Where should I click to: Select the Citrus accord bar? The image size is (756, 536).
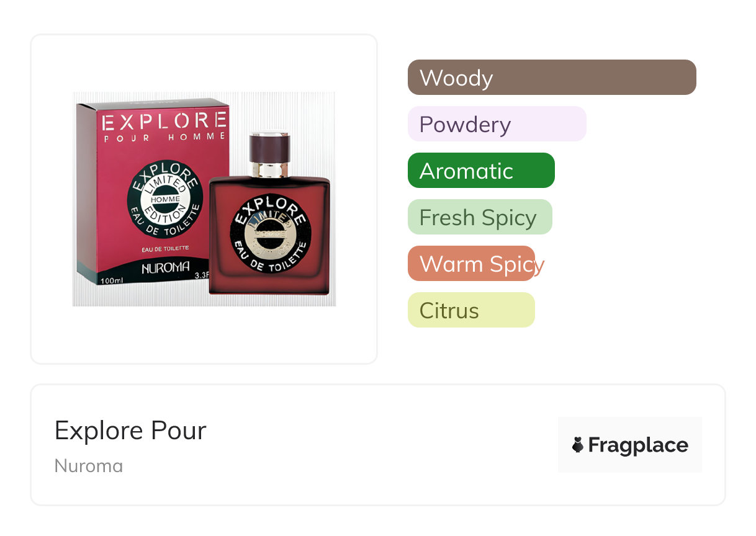coord(471,310)
